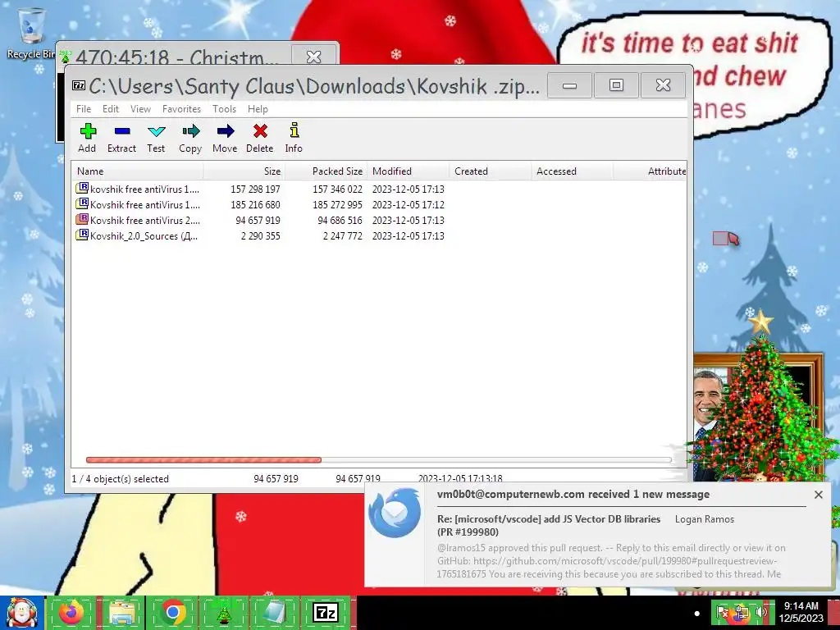This screenshot has width=840, height=630.
Task: Launch Google Chrome from the taskbar
Action: 172,612
